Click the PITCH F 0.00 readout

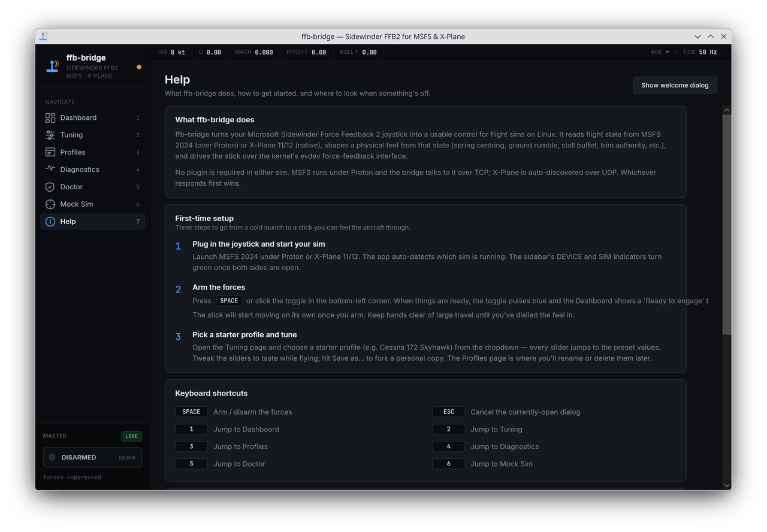pos(306,52)
